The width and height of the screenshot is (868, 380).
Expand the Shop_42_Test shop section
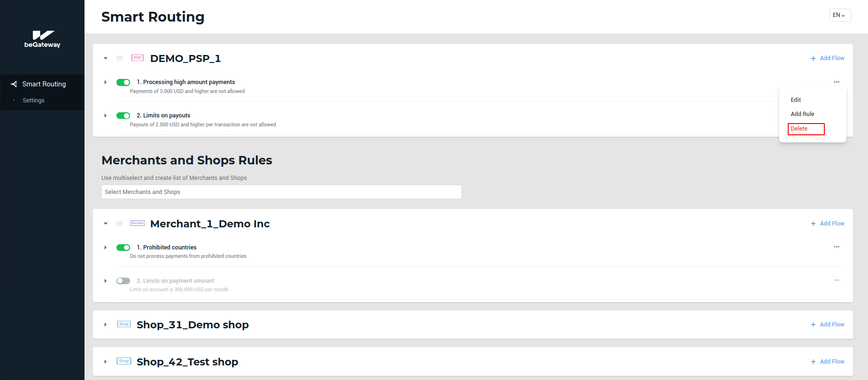(x=106, y=362)
